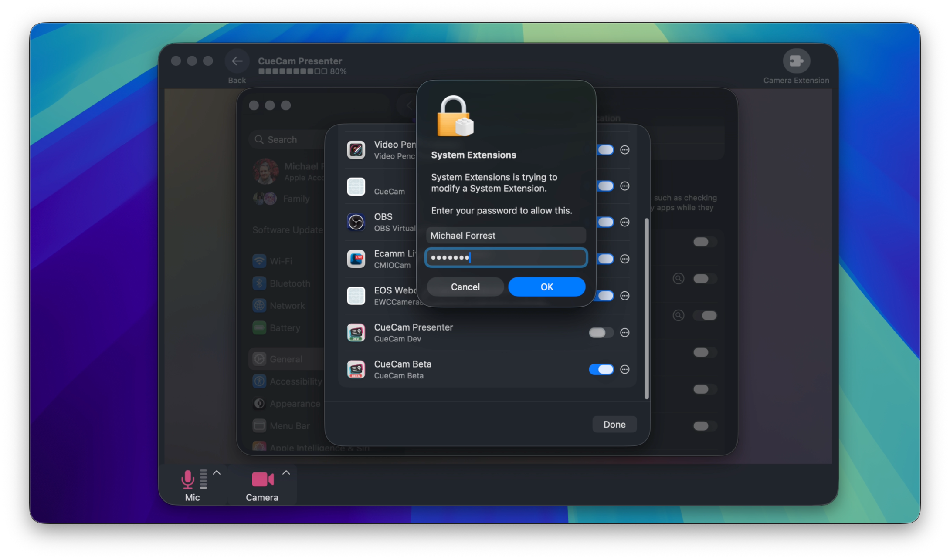This screenshot has height=560, width=950.
Task: Click the Camera video icon
Action: point(263,479)
